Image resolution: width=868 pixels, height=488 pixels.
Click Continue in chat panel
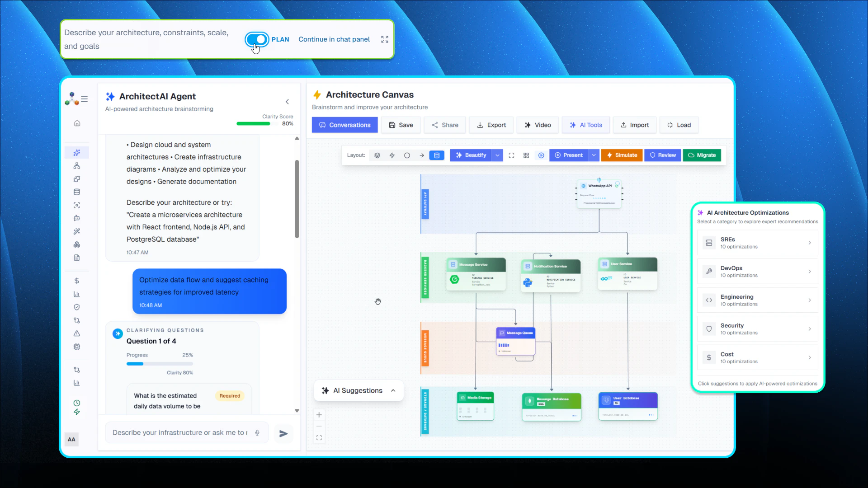tap(334, 39)
